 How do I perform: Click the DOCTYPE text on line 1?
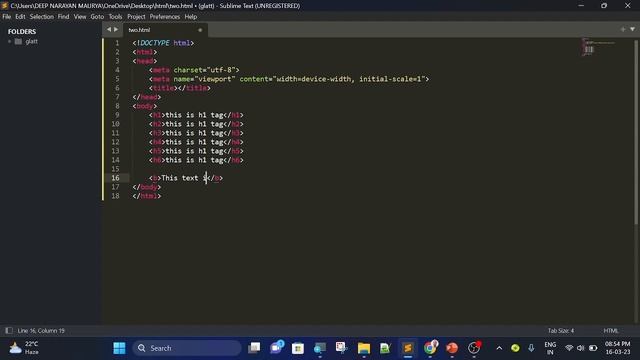155,43
